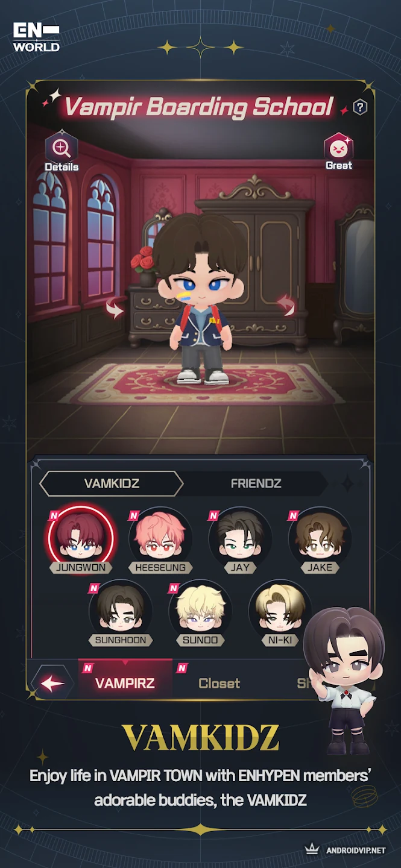
Task: Open the Closet tab
Action: point(219,683)
